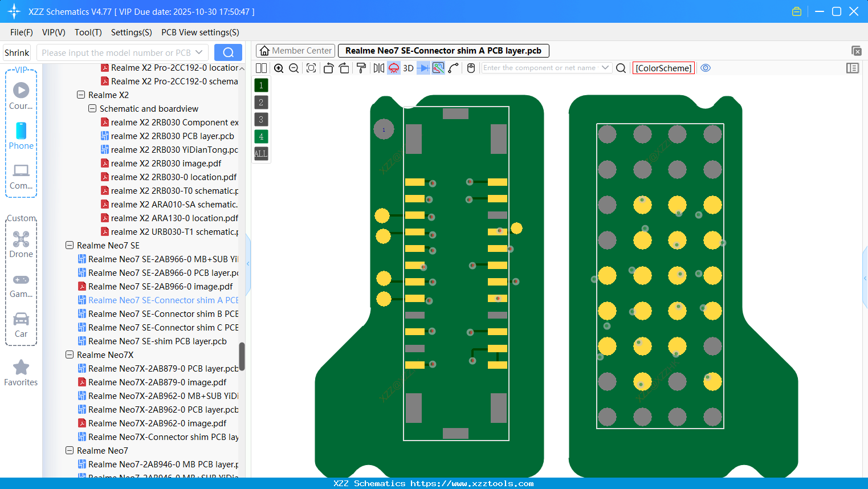Click the Shrink button

pos(17,52)
